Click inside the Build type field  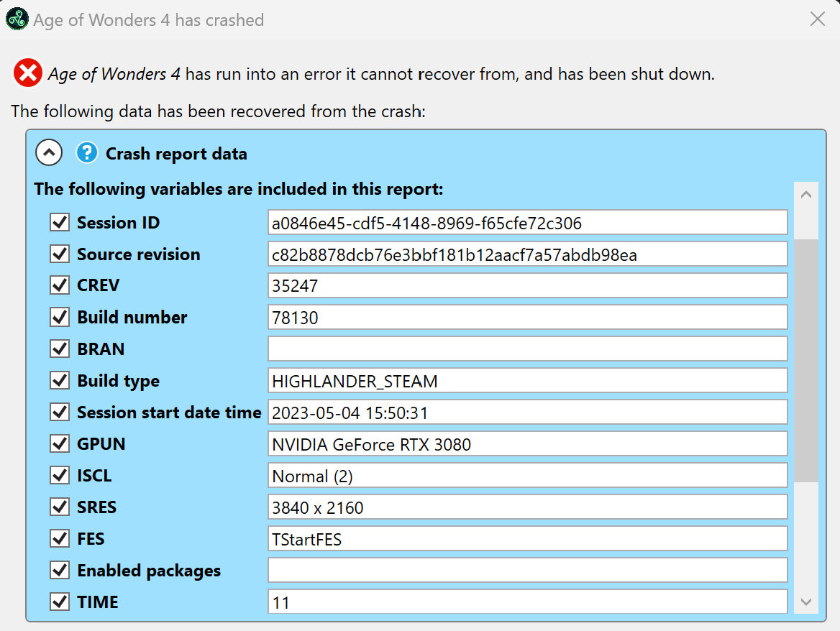coord(527,380)
